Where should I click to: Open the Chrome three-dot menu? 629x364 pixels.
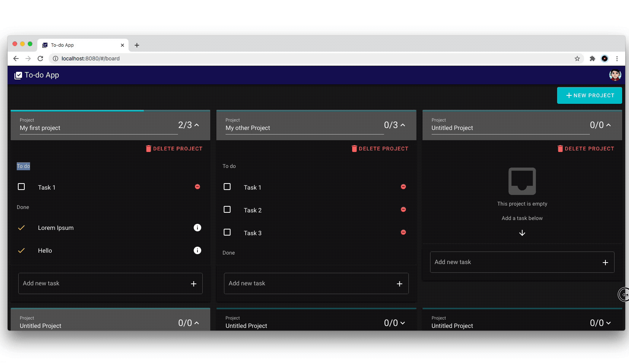point(617,59)
